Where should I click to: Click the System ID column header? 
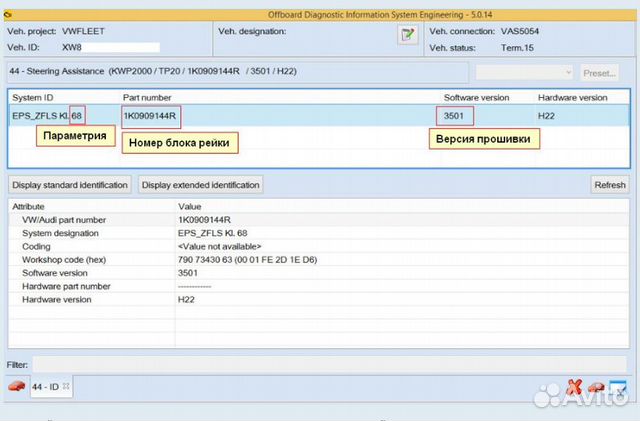(33, 98)
